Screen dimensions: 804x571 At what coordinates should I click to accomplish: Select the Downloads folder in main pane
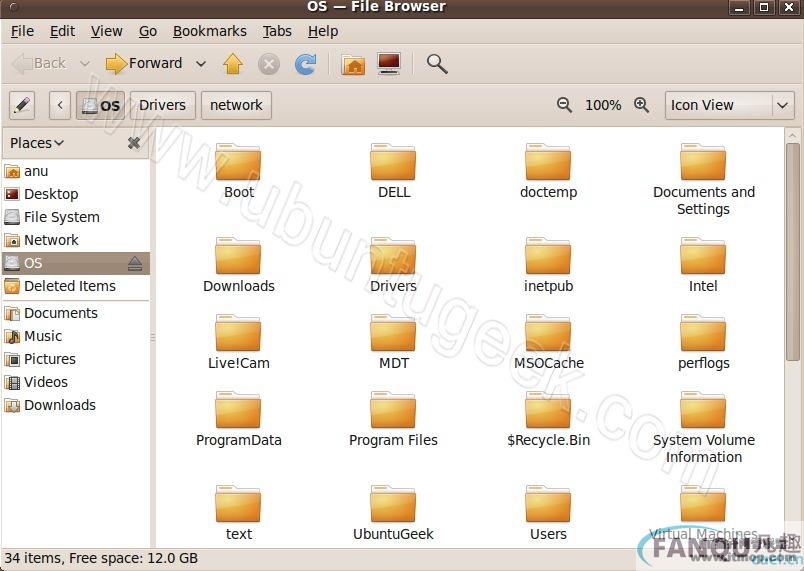click(238, 265)
